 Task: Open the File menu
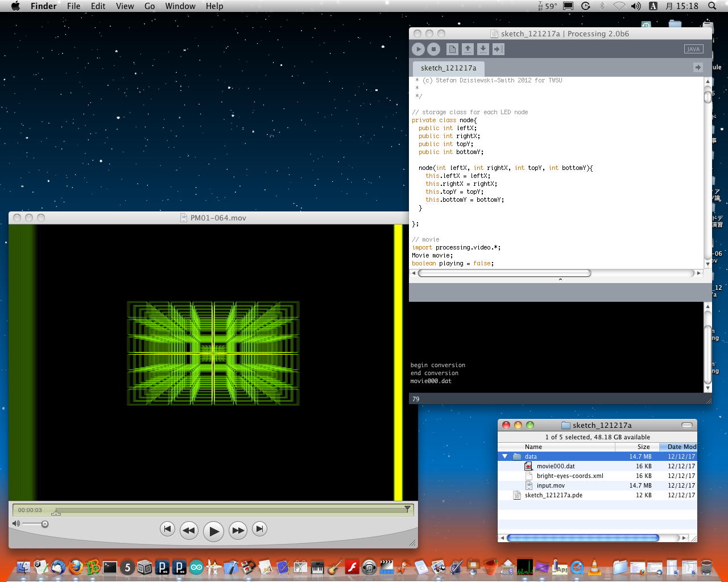(x=73, y=6)
